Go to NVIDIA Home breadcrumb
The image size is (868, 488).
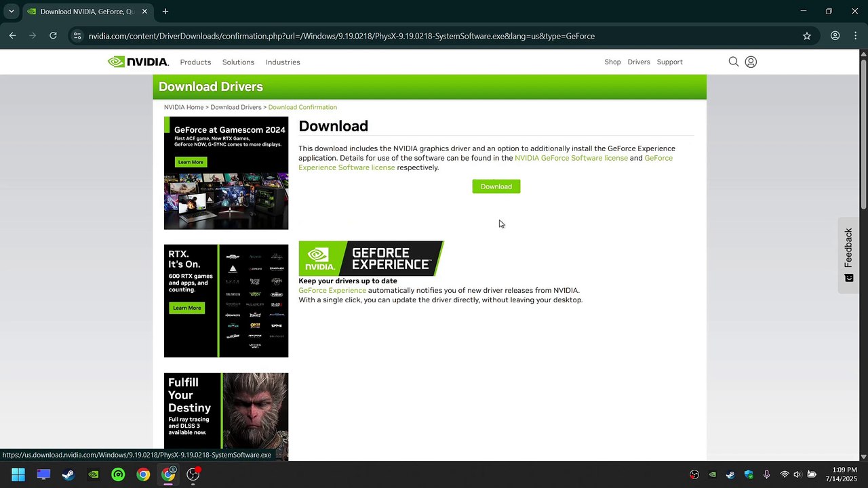184,107
